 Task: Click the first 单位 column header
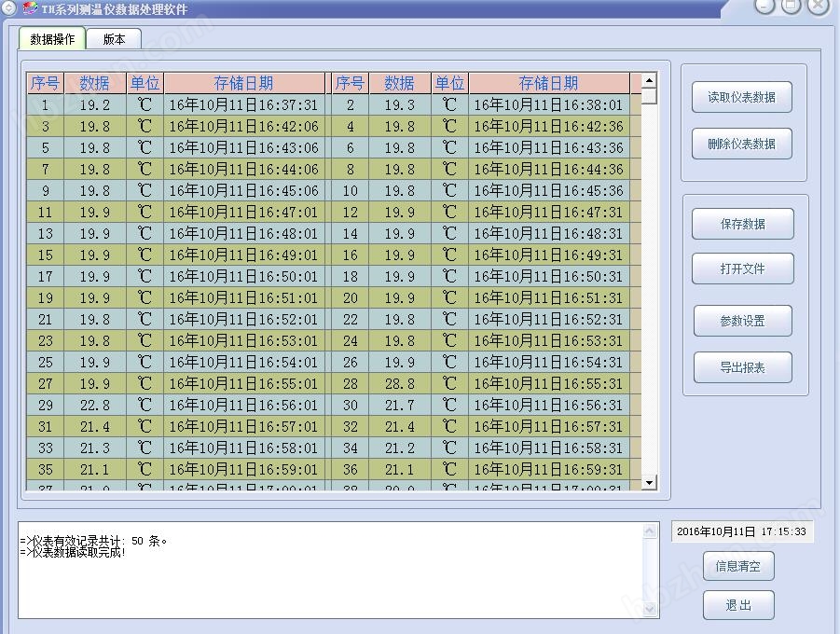pos(145,83)
